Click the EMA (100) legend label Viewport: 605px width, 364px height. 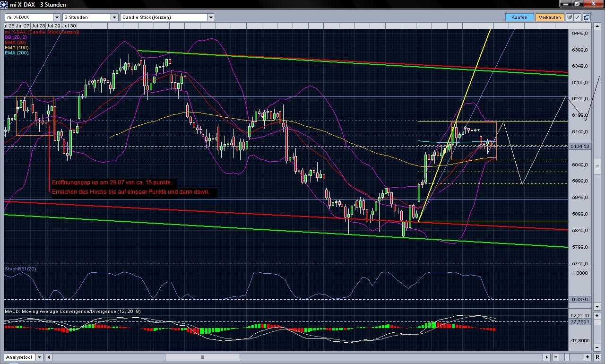click(17, 48)
